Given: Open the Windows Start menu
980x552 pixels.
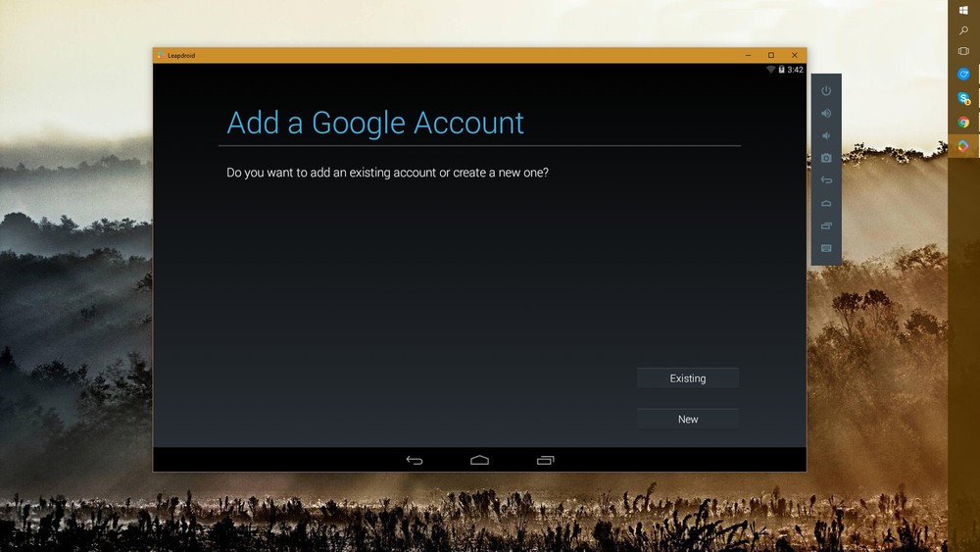Looking at the screenshot, I should [963, 10].
